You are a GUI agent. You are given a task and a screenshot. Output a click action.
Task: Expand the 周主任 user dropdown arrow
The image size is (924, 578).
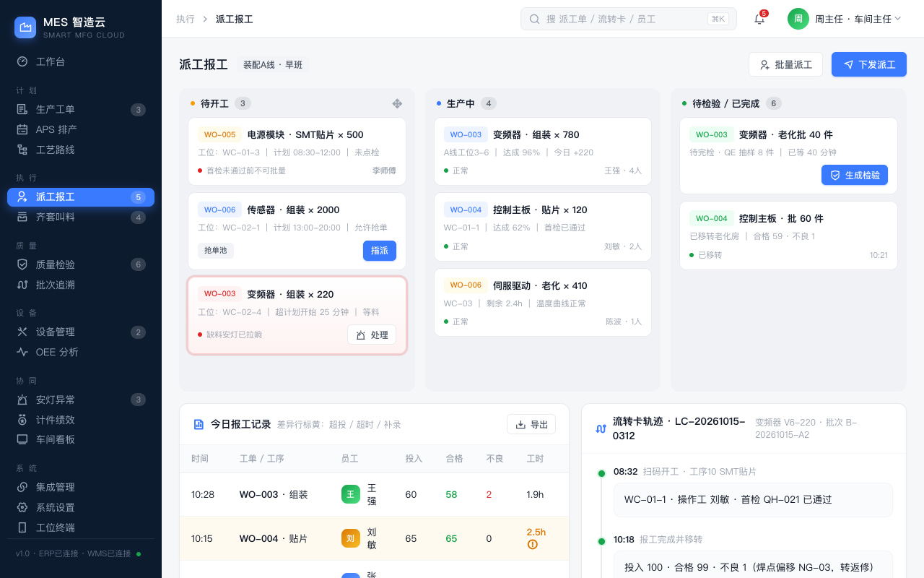(898, 19)
